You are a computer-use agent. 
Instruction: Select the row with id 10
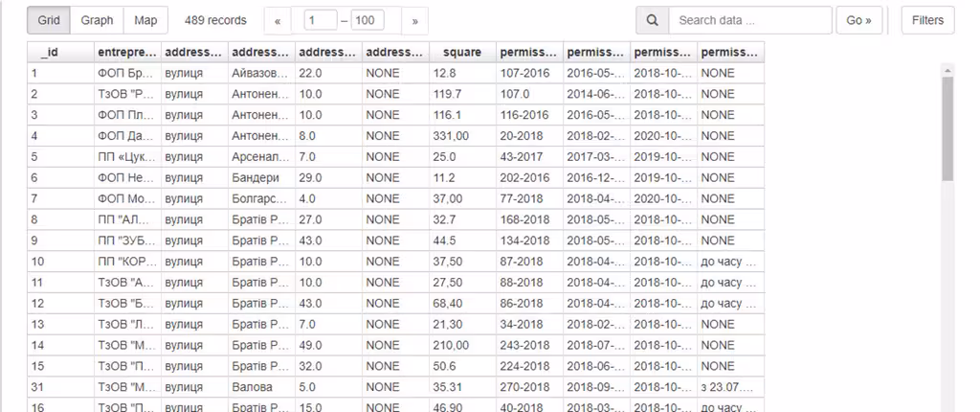(x=60, y=262)
